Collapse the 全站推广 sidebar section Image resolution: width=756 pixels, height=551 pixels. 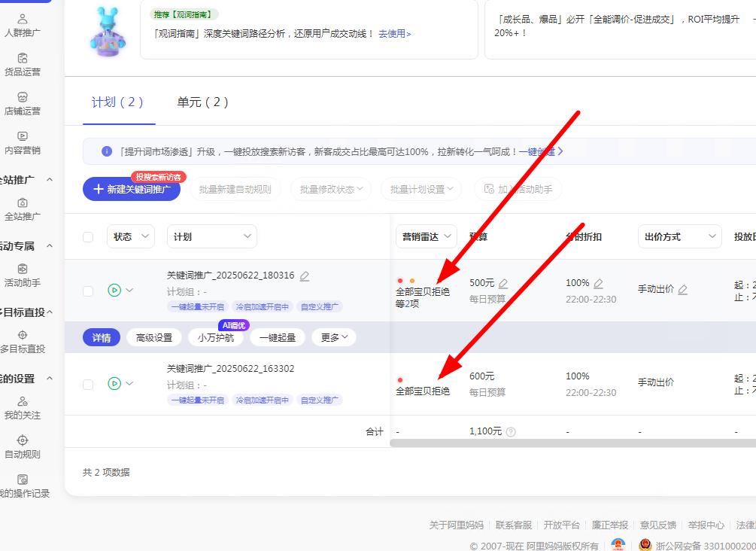point(50,179)
